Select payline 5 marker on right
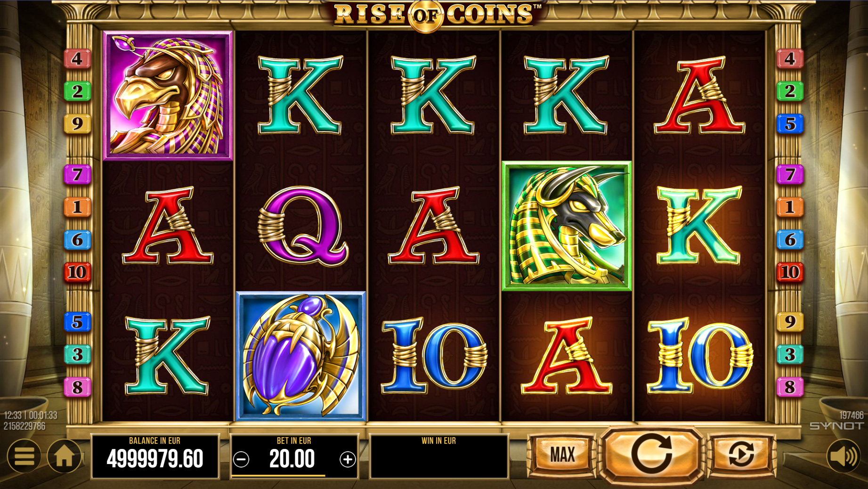The image size is (868, 489). coord(790,124)
